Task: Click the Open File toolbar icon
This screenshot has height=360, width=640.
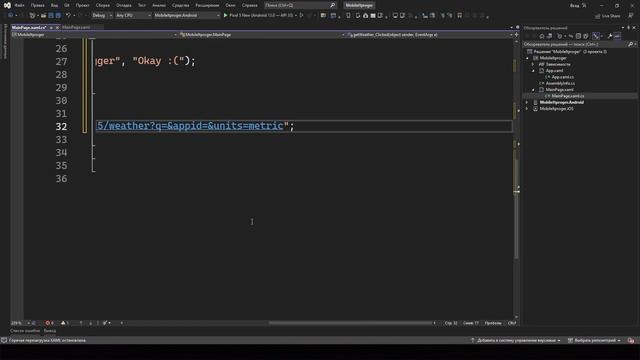Action: tap(43, 16)
